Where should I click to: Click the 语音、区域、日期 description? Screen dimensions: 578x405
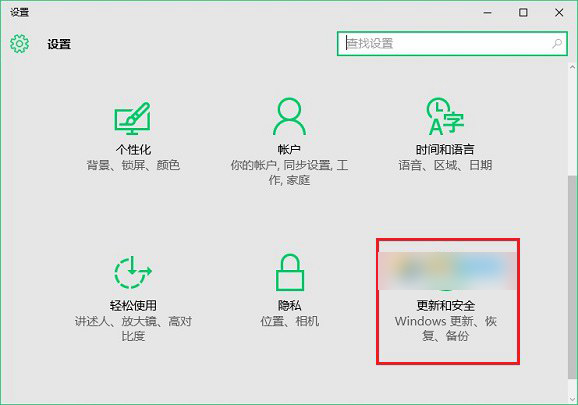[445, 165]
